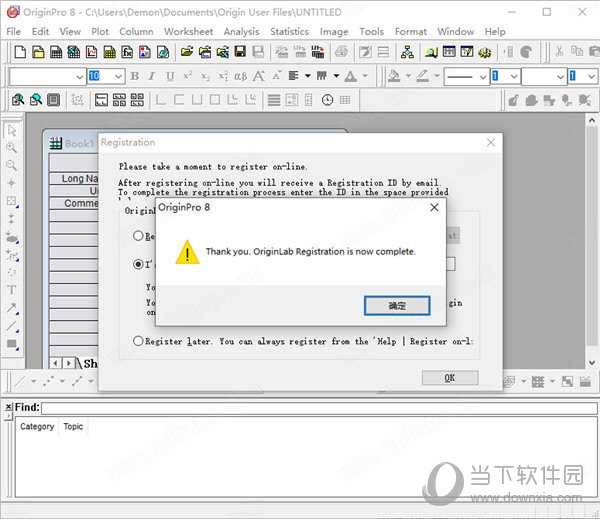The image size is (600, 519).
Task: Select the Register later radio button
Action: [x=138, y=341]
